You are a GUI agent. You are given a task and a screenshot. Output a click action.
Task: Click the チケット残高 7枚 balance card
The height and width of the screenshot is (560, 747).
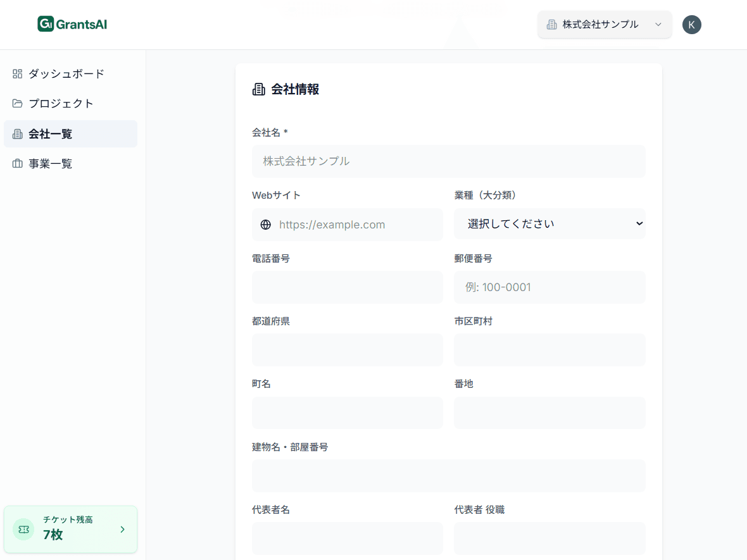[70, 530]
